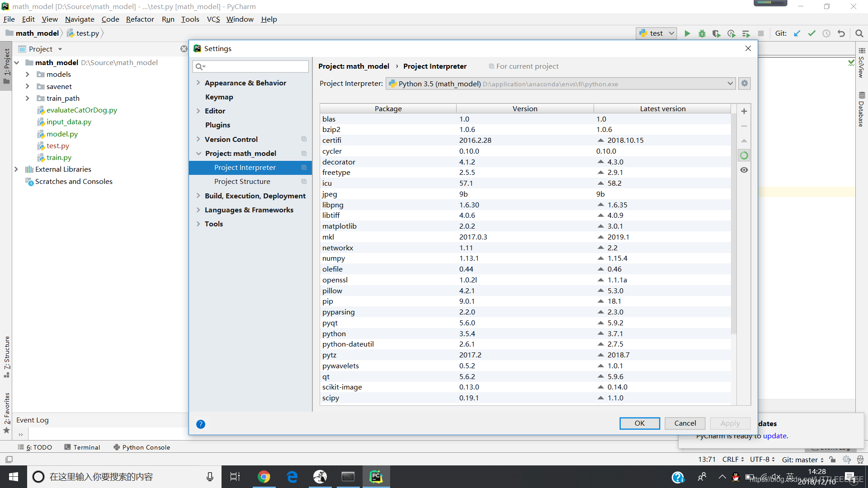Open Search Everywhere magnifier icon
The image size is (868, 488).
coord(859,33)
